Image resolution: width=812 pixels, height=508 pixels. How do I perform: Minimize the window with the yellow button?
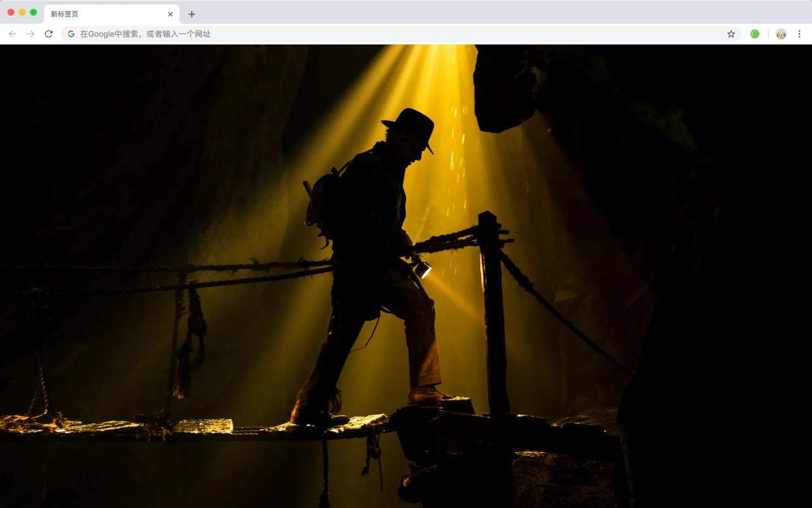pos(22,12)
